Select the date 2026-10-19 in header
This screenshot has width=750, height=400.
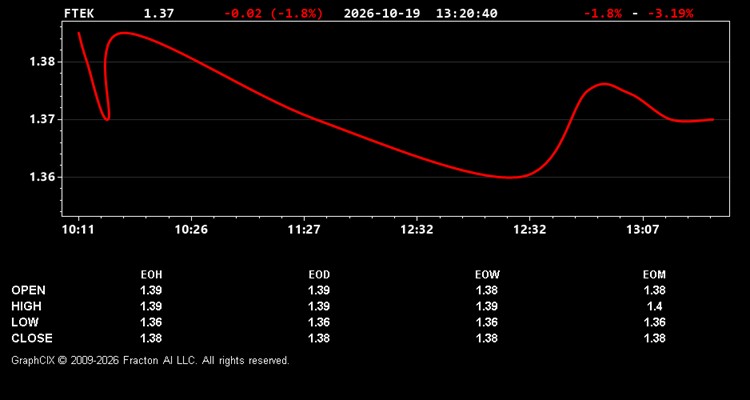[382, 13]
